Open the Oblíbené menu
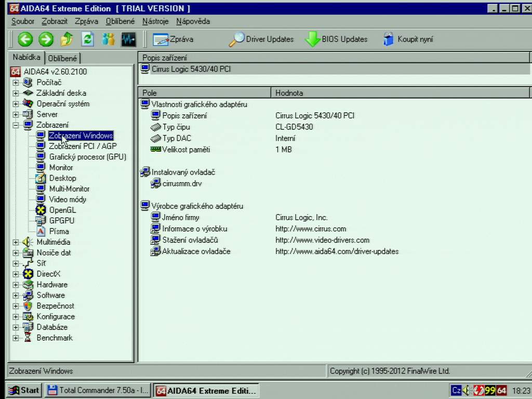 point(120,21)
